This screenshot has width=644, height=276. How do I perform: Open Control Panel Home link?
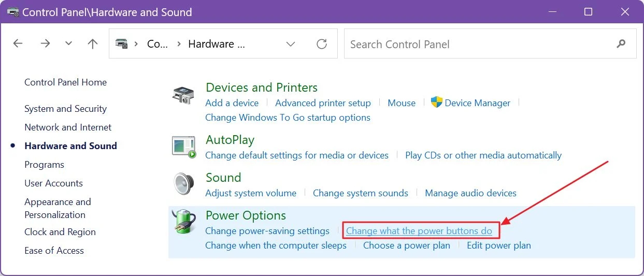click(65, 82)
